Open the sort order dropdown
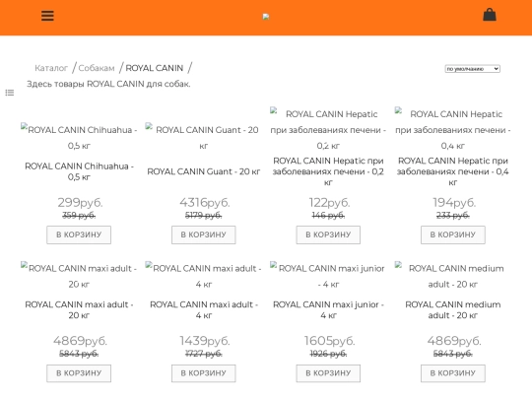Viewport: 532px width, 399px height. (x=472, y=69)
